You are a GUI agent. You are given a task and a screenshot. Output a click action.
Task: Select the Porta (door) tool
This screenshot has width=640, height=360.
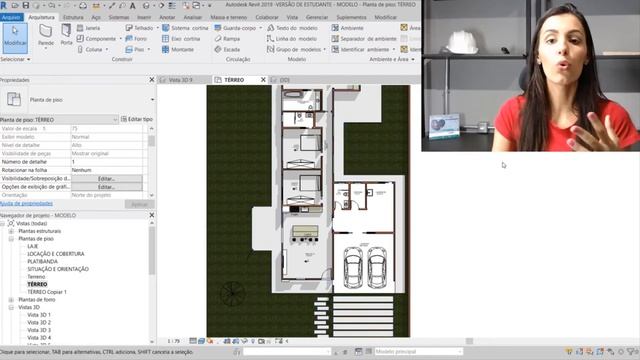(x=66, y=35)
